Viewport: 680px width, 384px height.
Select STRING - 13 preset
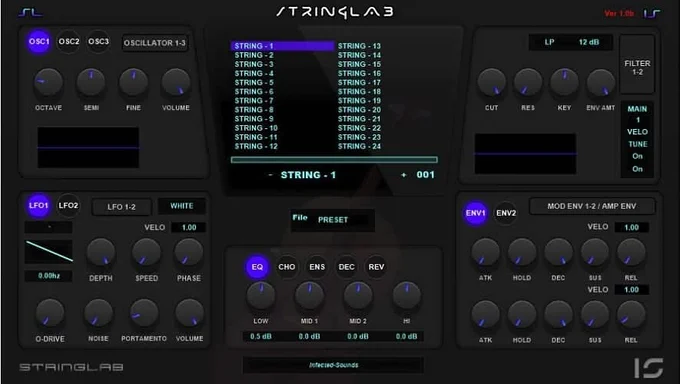pos(359,46)
